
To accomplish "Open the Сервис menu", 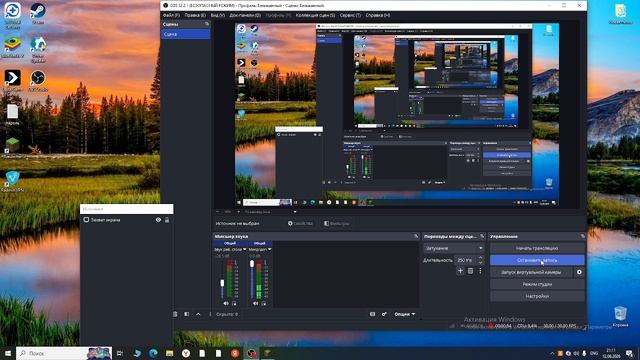I will click(x=350, y=15).
